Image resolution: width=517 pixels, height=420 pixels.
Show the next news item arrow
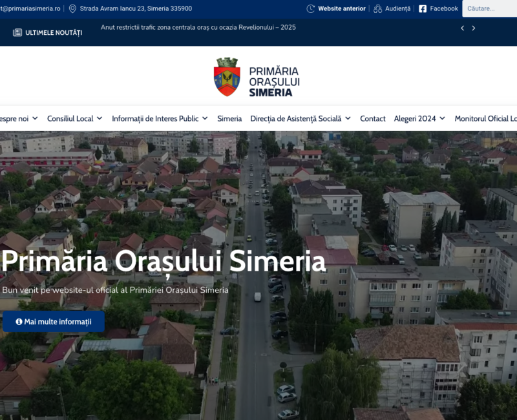(474, 28)
